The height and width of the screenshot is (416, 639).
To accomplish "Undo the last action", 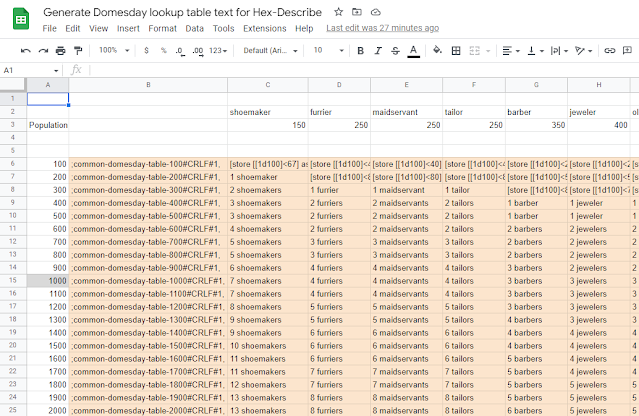I will pyautogui.click(x=26, y=51).
